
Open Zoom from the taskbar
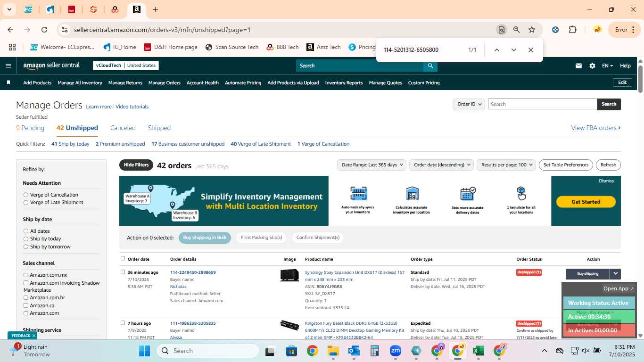click(395, 351)
